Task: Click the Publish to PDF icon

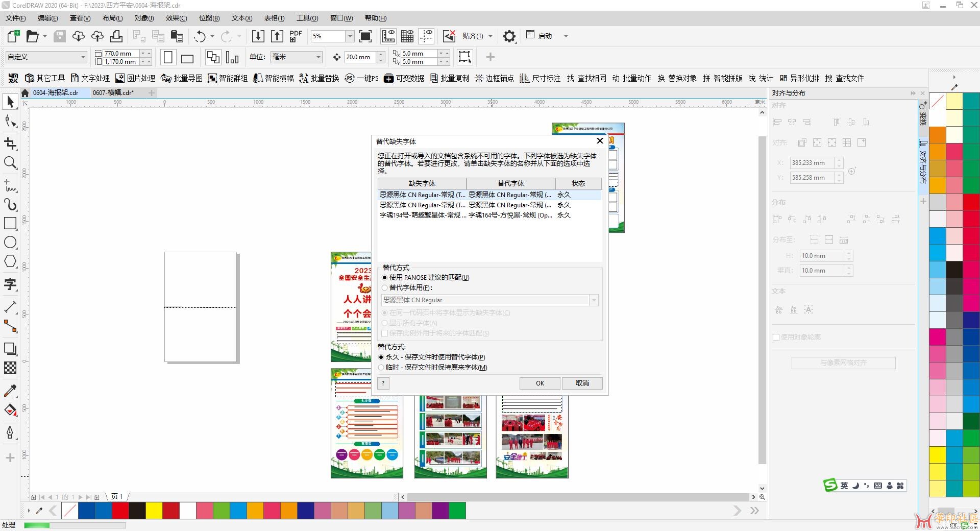Action: tap(296, 36)
